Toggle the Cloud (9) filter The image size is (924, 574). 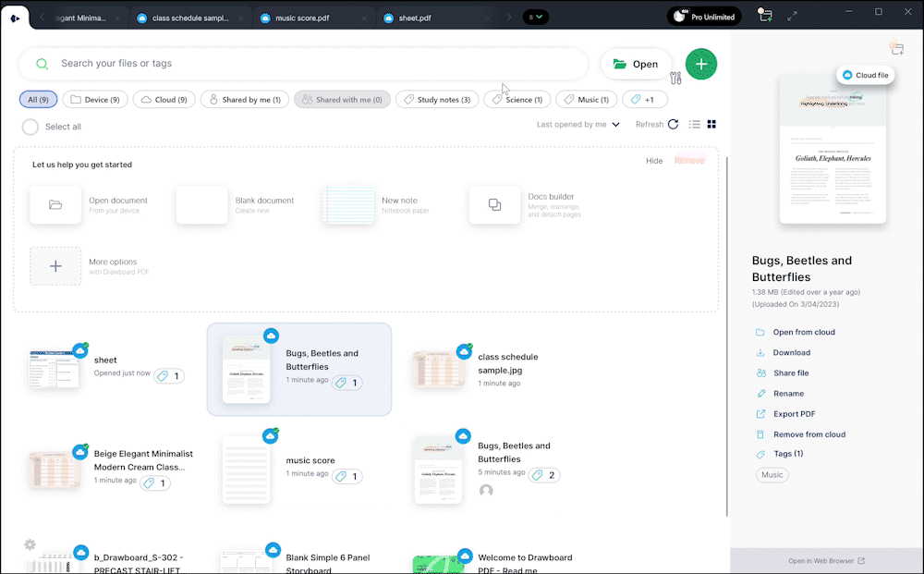point(164,100)
